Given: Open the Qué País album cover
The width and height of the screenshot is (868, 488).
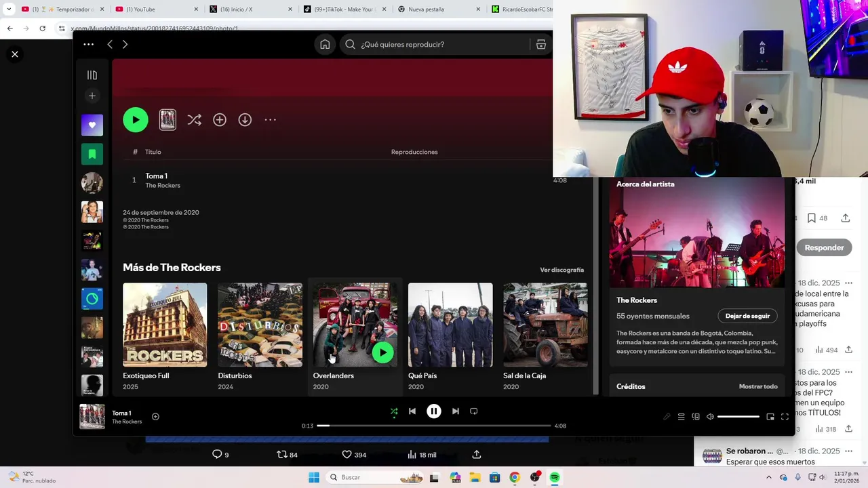Looking at the screenshot, I should tap(450, 325).
